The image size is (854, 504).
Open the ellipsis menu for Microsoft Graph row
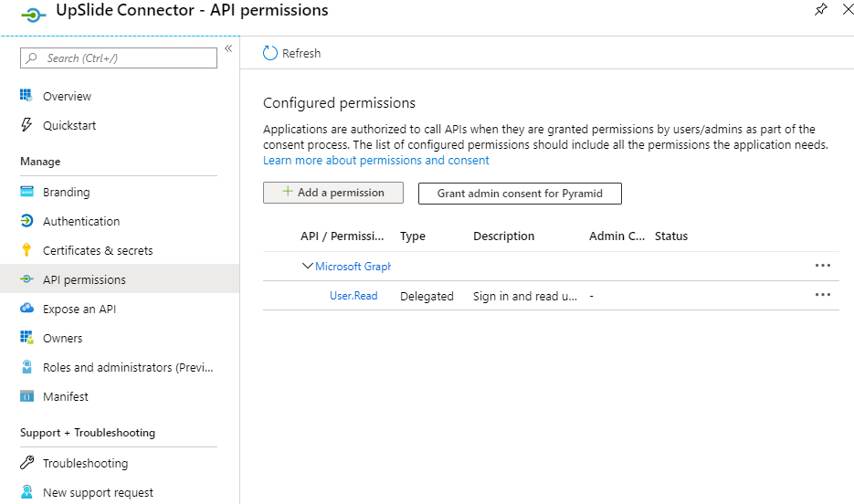822,265
